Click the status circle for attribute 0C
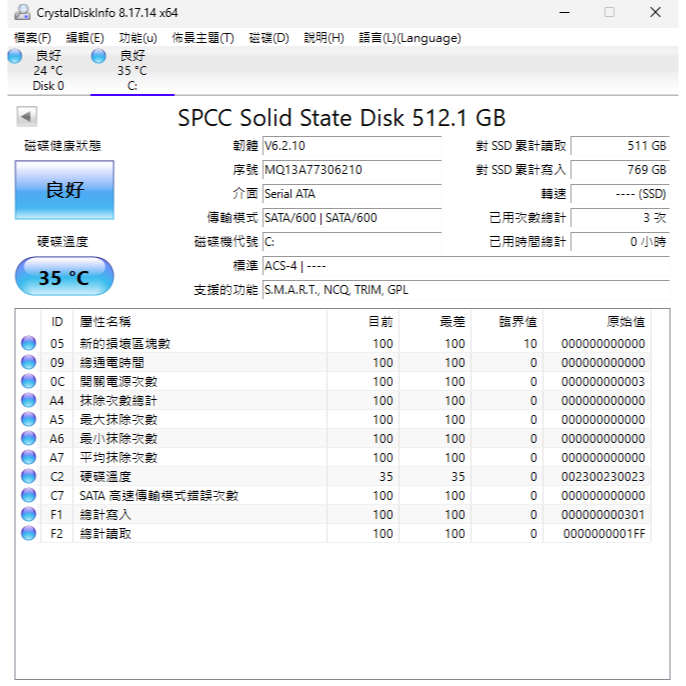Viewport: 686px width, 686px height. tap(28, 382)
